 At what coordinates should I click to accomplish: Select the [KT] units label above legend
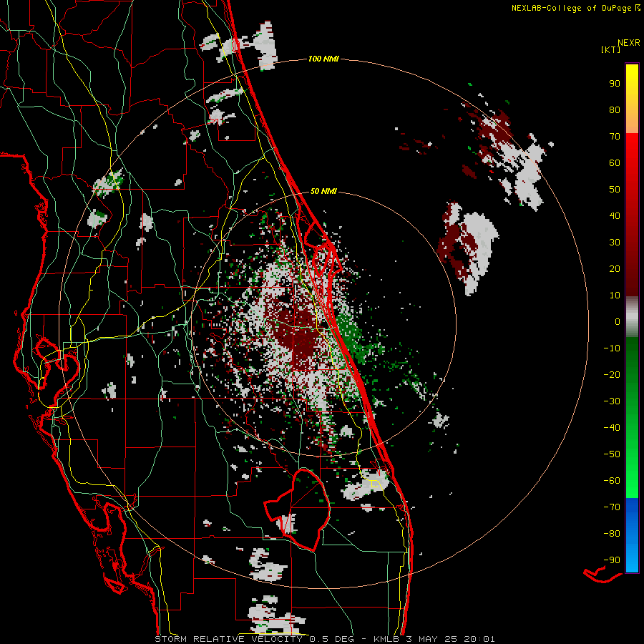pos(610,49)
